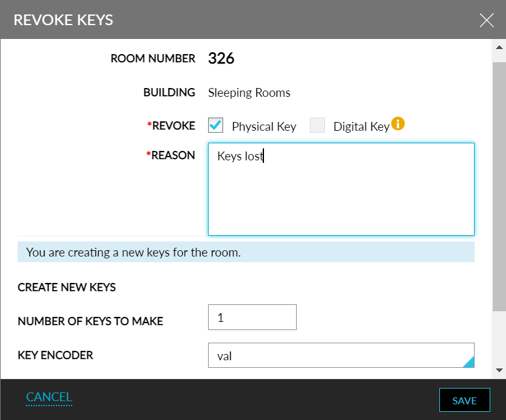This screenshot has height=420, width=506.
Task: Click the Number of Keys to Make field
Action: [x=252, y=317]
